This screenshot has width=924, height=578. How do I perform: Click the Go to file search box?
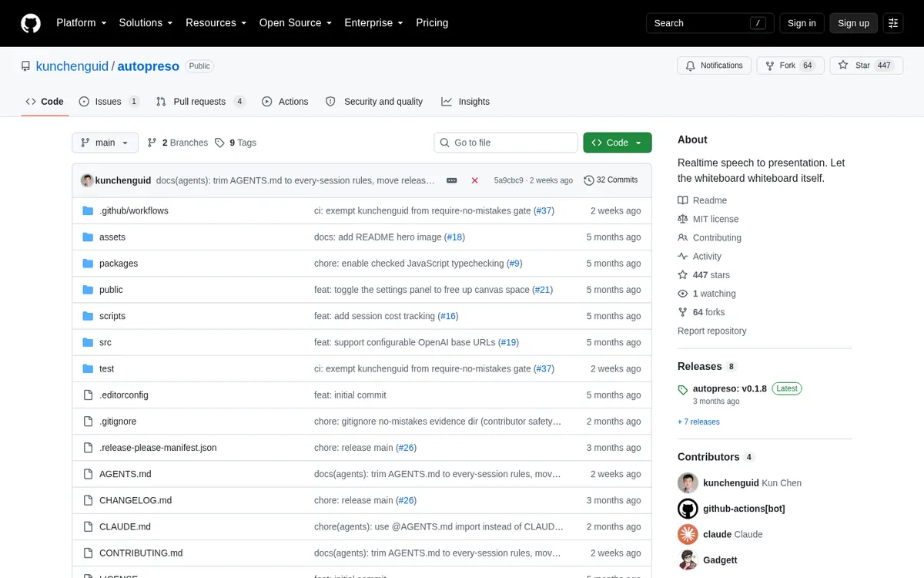506,143
